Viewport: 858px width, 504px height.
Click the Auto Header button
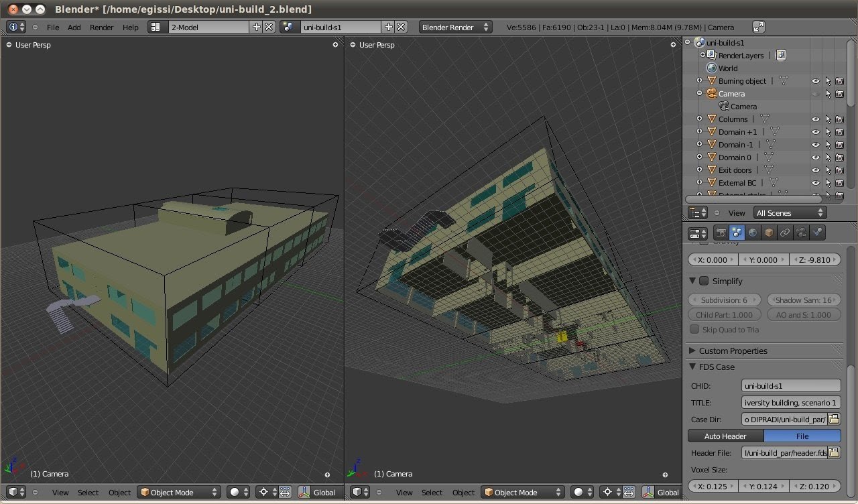[725, 436]
